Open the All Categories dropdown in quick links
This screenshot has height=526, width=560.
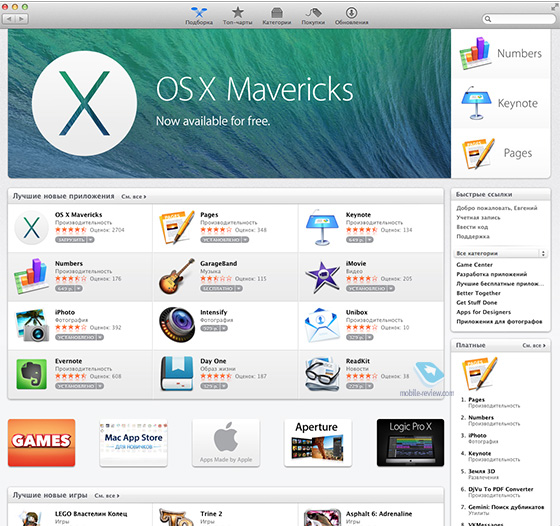click(501, 253)
